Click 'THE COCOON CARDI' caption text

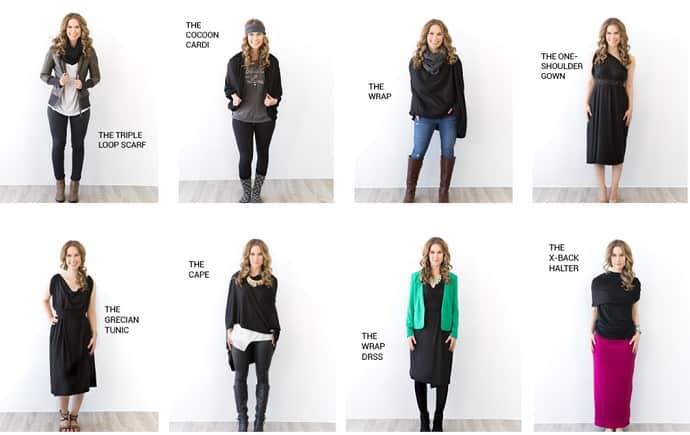pyautogui.click(x=202, y=35)
